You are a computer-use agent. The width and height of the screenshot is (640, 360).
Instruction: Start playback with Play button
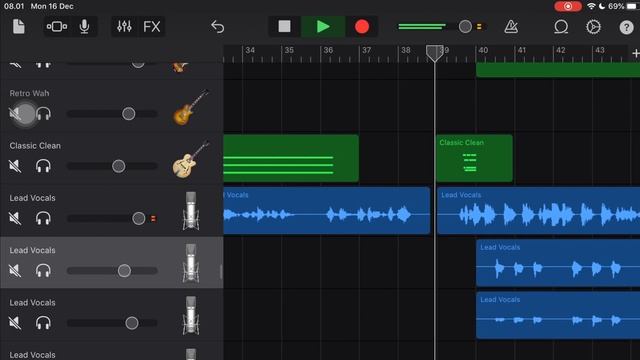(x=323, y=27)
